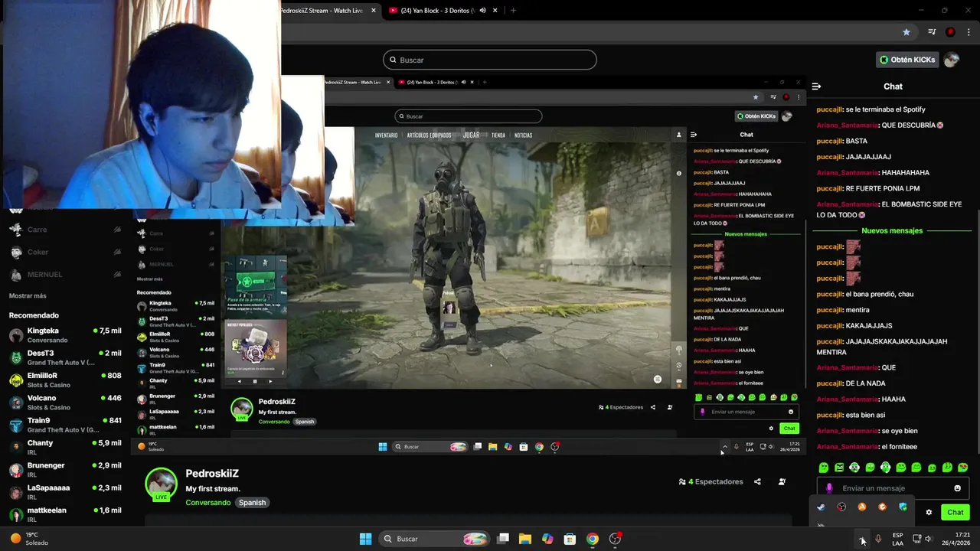Image resolution: width=980 pixels, height=551 pixels.
Task: Launch Copilot from taskbar
Action: pyautogui.click(x=547, y=539)
